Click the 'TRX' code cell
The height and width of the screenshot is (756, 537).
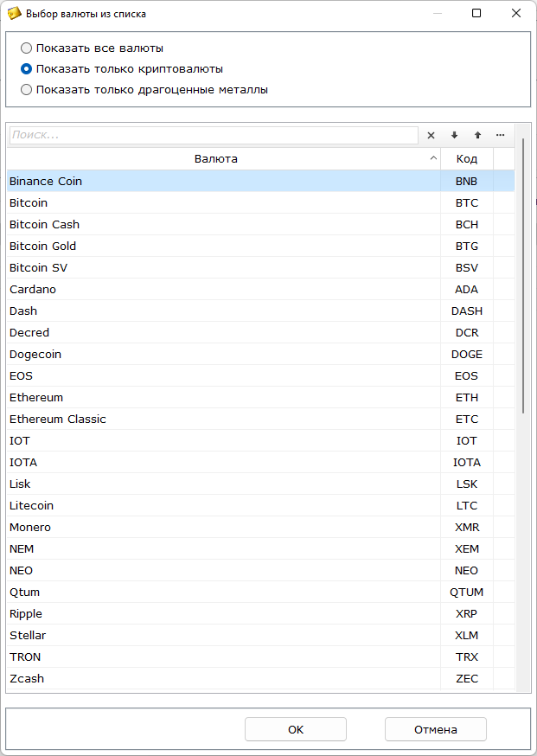[x=467, y=657]
